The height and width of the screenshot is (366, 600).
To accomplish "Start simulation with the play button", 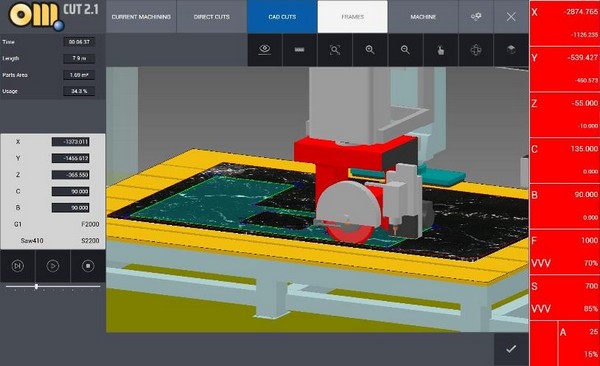I will click(x=53, y=266).
